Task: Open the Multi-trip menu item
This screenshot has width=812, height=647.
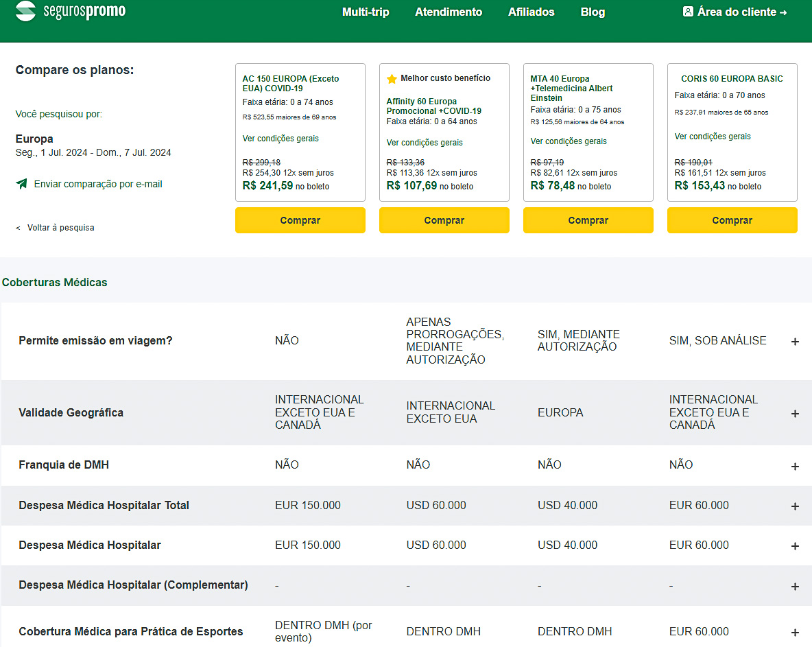Action: (366, 12)
